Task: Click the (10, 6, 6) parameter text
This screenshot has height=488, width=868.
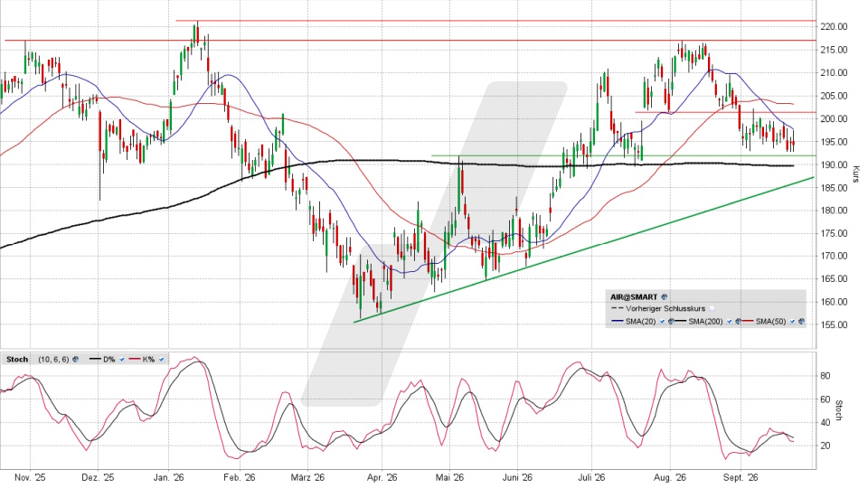Action: 53,359
